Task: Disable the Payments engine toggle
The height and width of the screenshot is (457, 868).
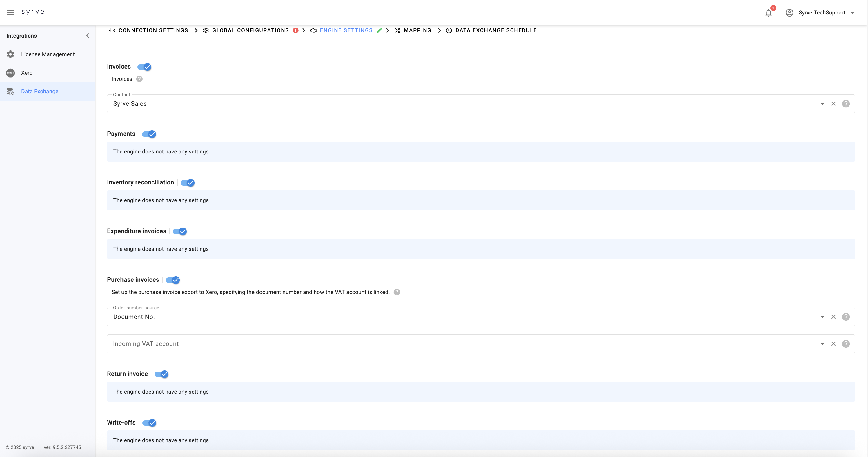Action: click(x=149, y=134)
